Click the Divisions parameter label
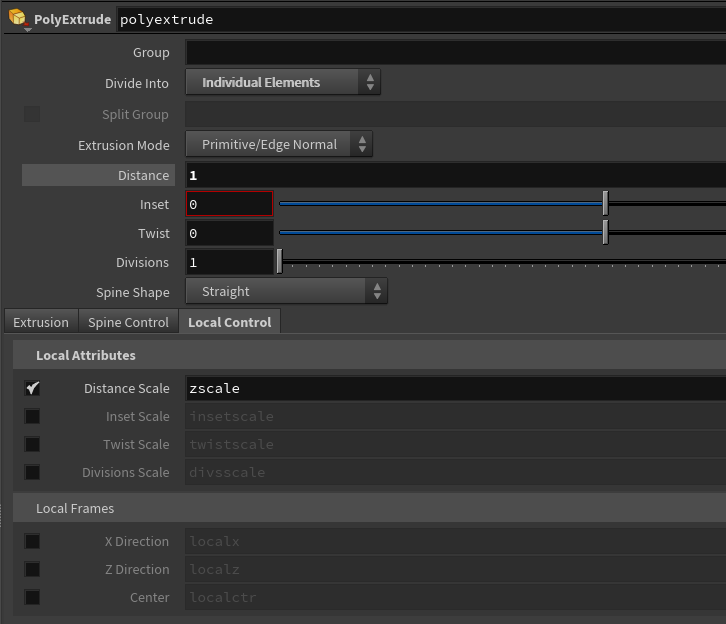 143,262
